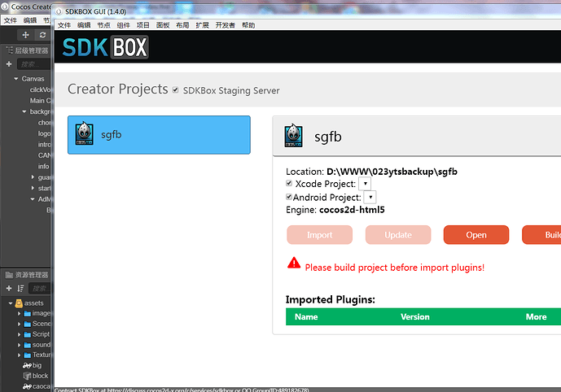Click the big animation asset icon

pyautogui.click(x=27, y=365)
